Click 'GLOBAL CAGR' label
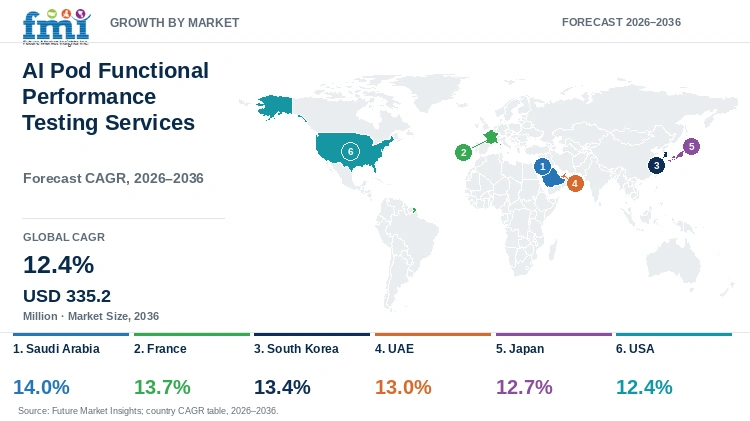750x421 pixels. point(64,237)
